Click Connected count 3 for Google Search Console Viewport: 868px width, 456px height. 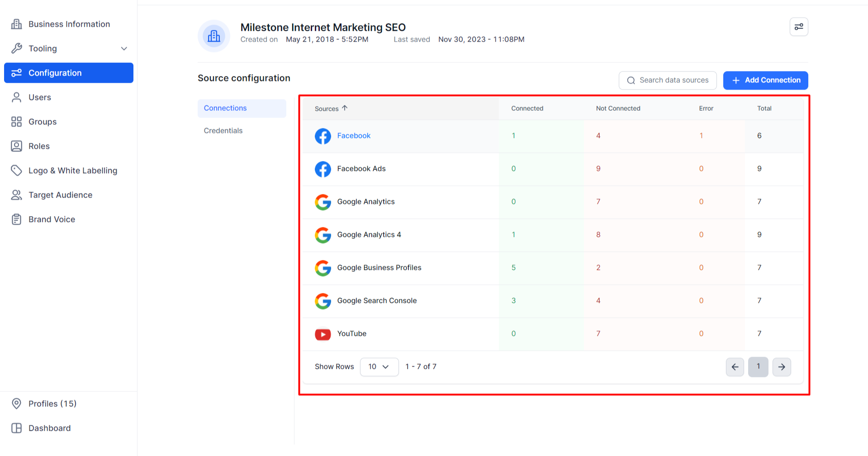[x=513, y=301]
